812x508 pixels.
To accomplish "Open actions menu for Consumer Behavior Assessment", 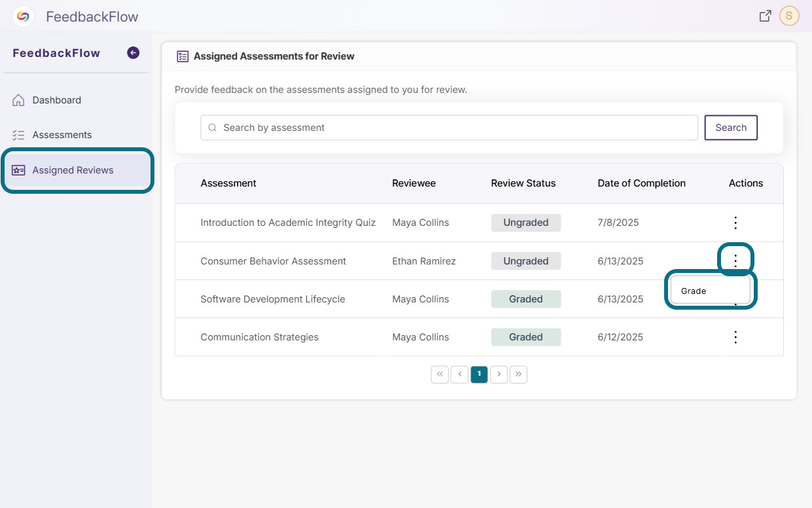I will point(735,261).
